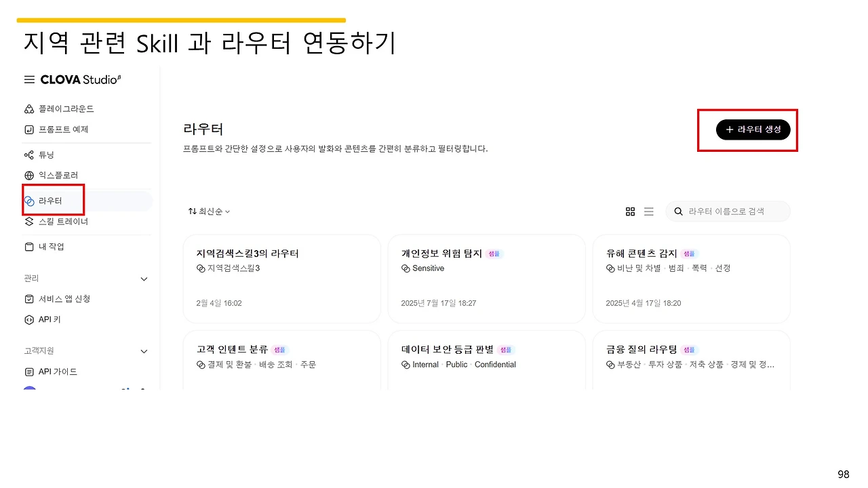Open the API 가이드 menu item
The width and height of the screenshot is (868, 488).
coord(52,371)
